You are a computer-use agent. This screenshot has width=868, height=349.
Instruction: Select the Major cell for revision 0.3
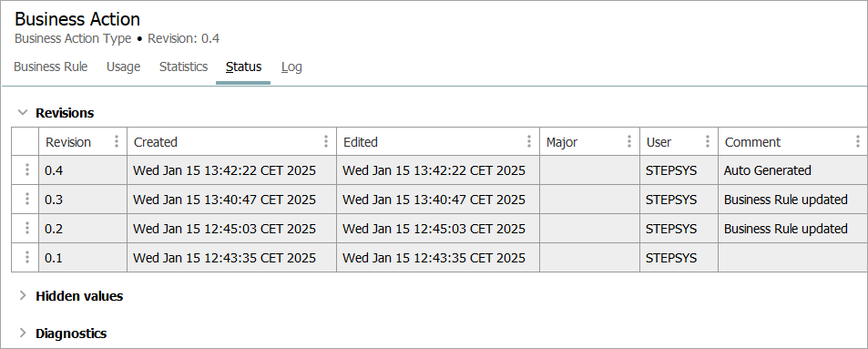click(x=589, y=200)
